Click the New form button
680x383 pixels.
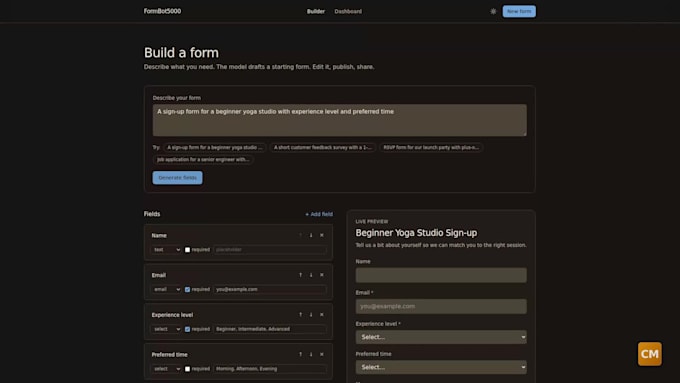519,11
